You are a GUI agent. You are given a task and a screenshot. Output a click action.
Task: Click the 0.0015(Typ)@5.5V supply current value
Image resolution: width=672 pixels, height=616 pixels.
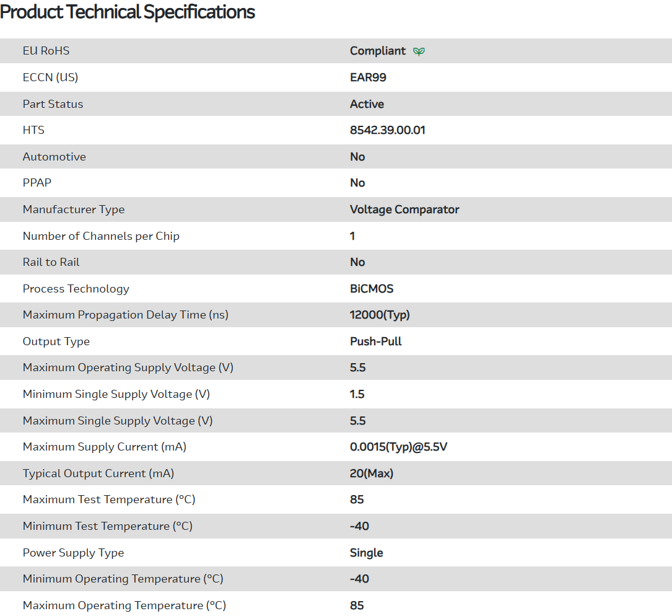(x=398, y=447)
